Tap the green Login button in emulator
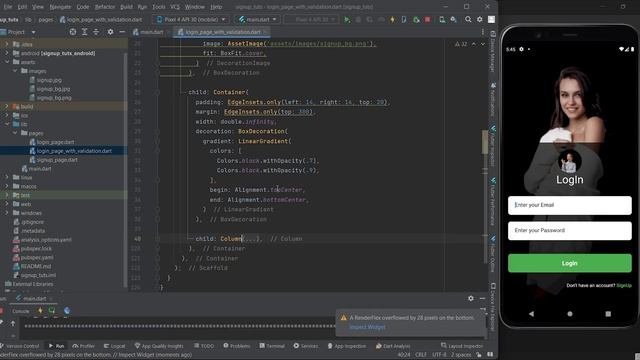This screenshot has height=360, width=640. 570,263
